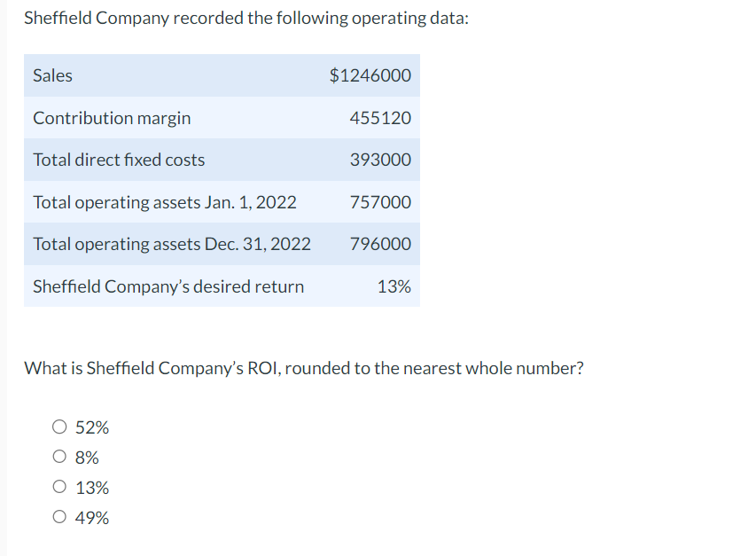Click the 8% answer label
The height and width of the screenshot is (556, 756).
click(88, 457)
